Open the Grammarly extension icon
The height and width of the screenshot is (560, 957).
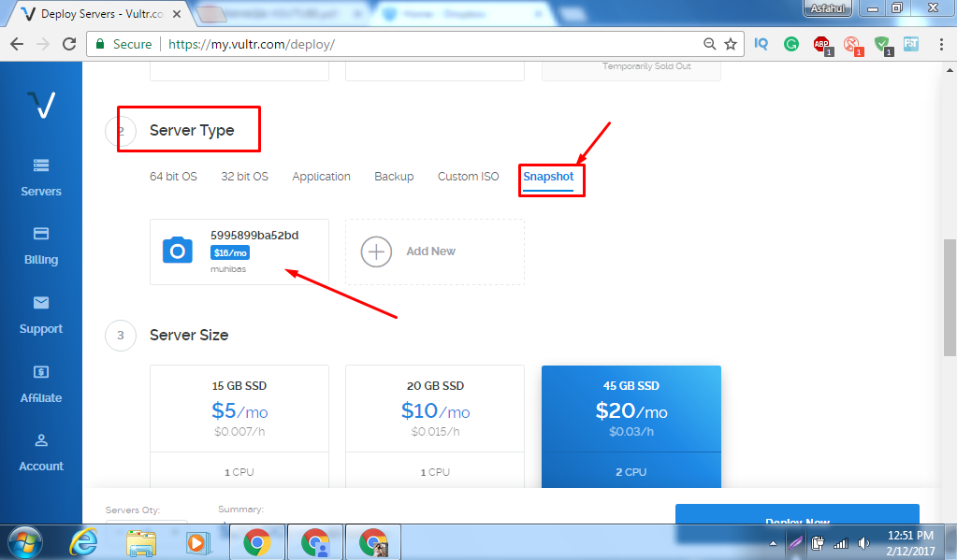point(791,44)
